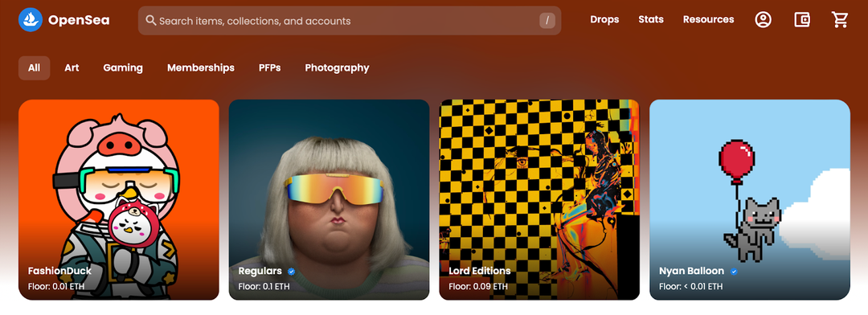Open the FashionDuck collection card
Image resolution: width=868 pixels, height=315 pixels.
pyautogui.click(x=119, y=200)
